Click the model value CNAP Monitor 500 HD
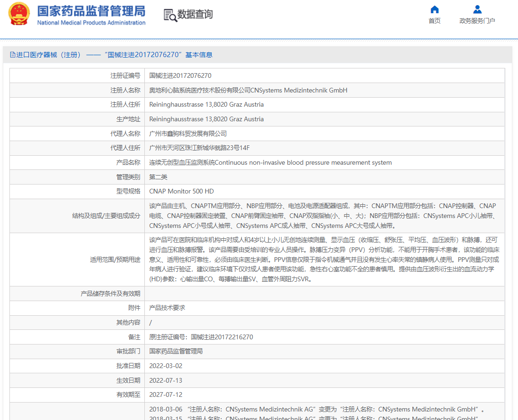 pos(181,191)
